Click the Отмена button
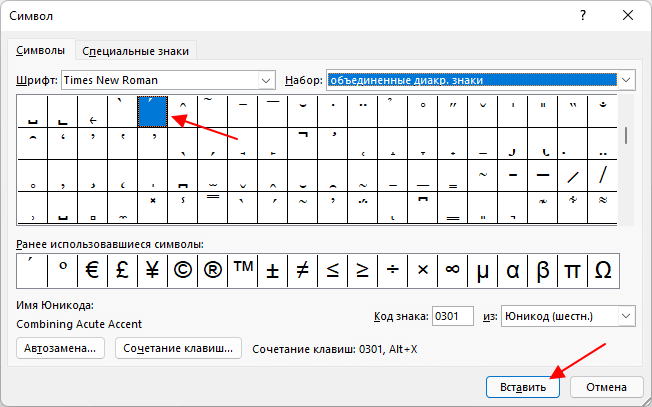The image size is (652, 407). click(x=606, y=387)
